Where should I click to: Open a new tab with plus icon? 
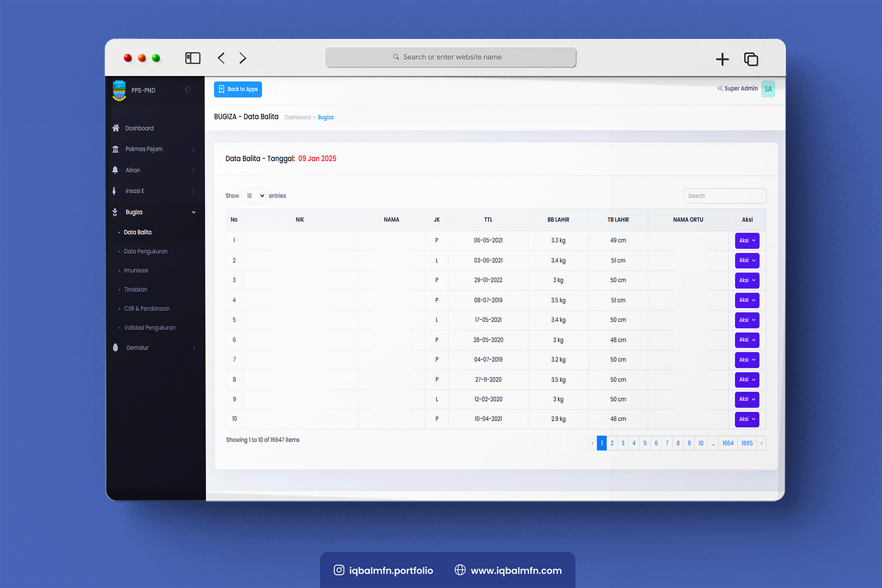pyautogui.click(x=722, y=59)
